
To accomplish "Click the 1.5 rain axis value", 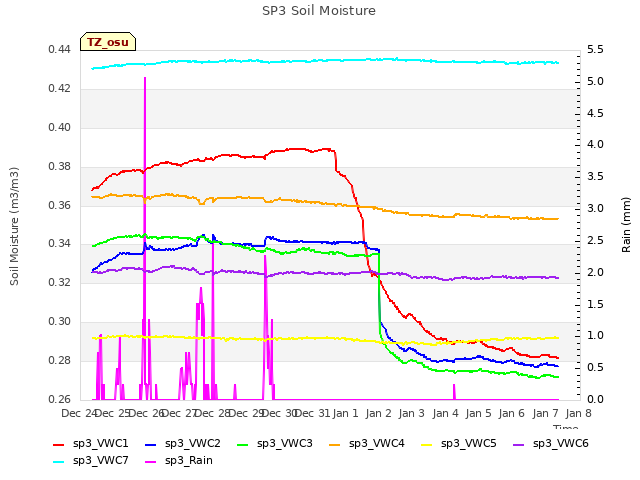I will pyautogui.click(x=595, y=304).
